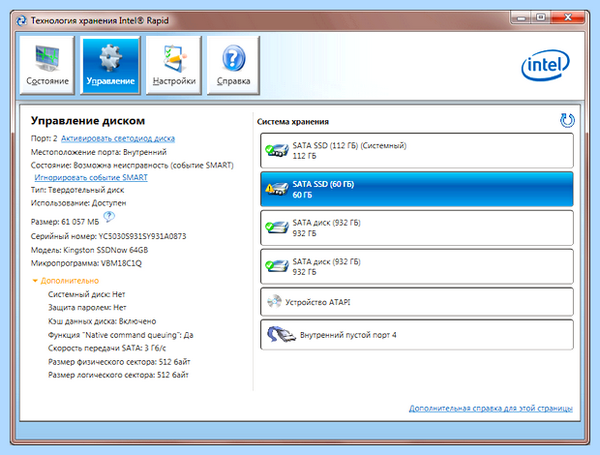The width and height of the screenshot is (600, 455).
Task: Click the refresh storage system icon
Action: [567, 121]
